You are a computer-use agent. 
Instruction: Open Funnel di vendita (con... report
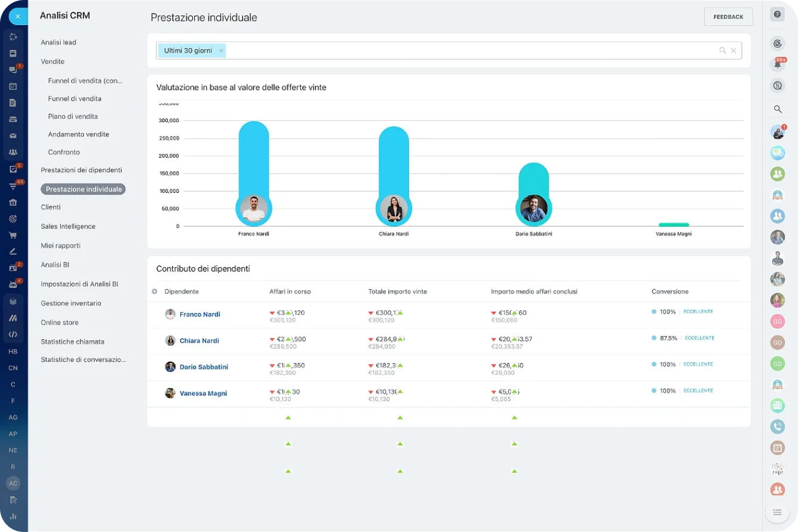pos(85,80)
